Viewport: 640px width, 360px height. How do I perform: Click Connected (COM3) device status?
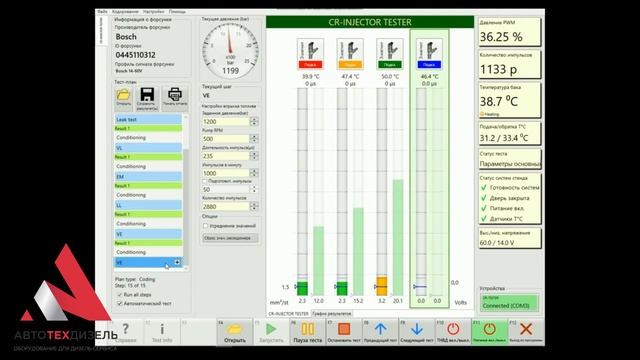[509, 303]
